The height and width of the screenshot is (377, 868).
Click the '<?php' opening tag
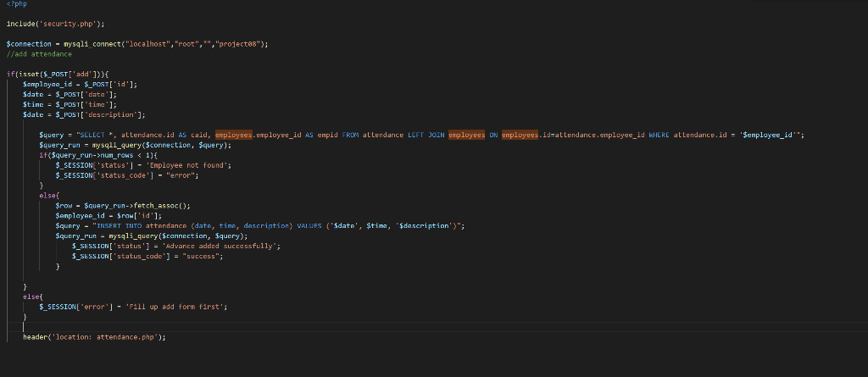pyautogui.click(x=16, y=4)
